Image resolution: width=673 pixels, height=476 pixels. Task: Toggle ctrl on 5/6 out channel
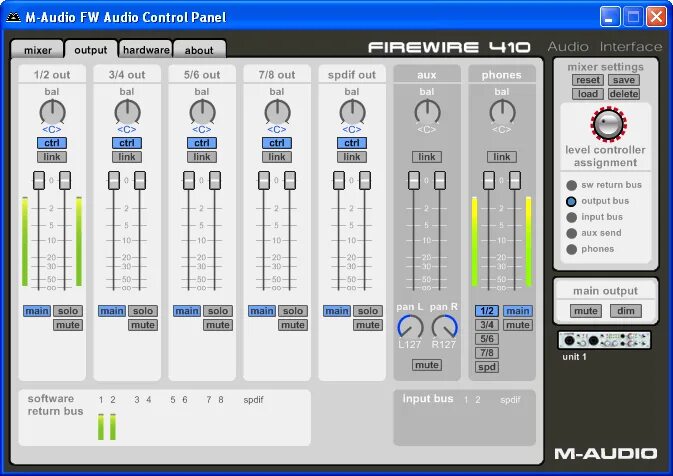coord(202,143)
